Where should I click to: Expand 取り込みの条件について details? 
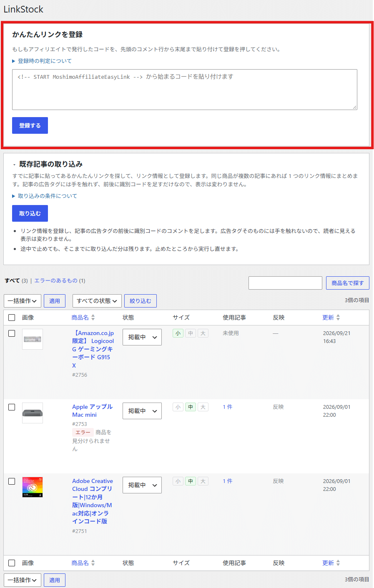pos(45,196)
